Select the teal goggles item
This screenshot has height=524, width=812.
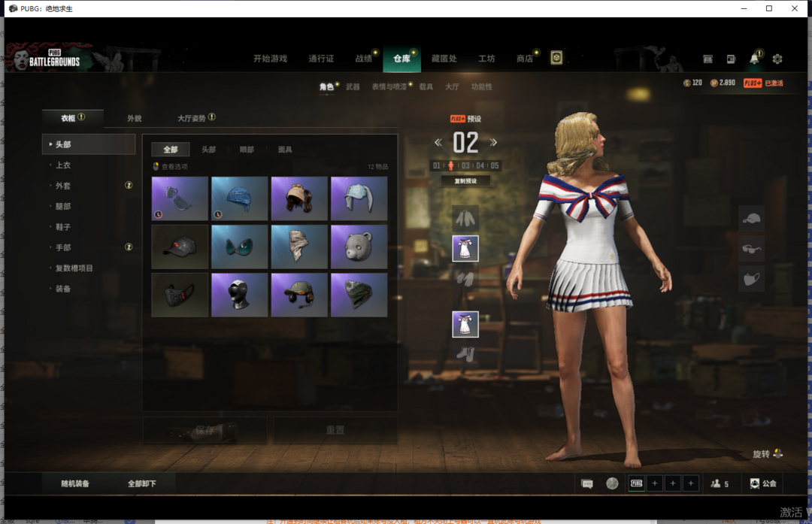point(239,247)
